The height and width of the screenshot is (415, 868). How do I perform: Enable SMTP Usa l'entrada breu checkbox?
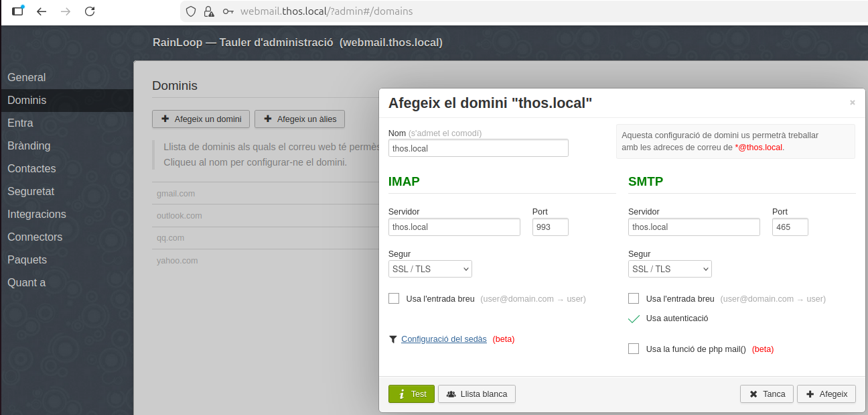[634, 298]
